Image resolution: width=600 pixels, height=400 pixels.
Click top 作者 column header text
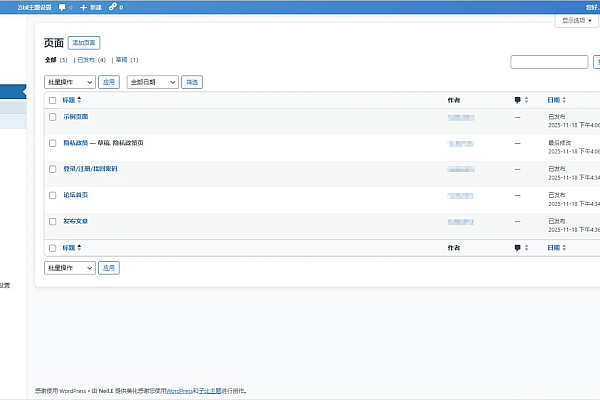coord(454,100)
